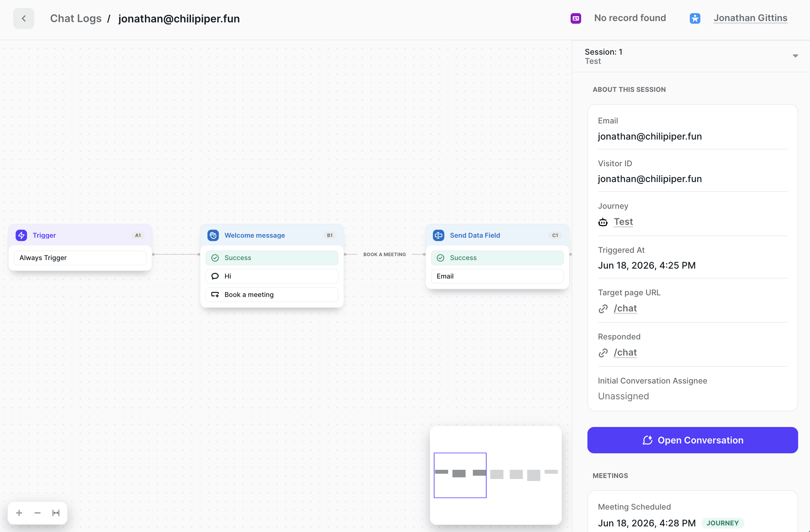Click the session email value jonathan@chilipiper.fun
The image size is (810, 532).
pyautogui.click(x=650, y=136)
